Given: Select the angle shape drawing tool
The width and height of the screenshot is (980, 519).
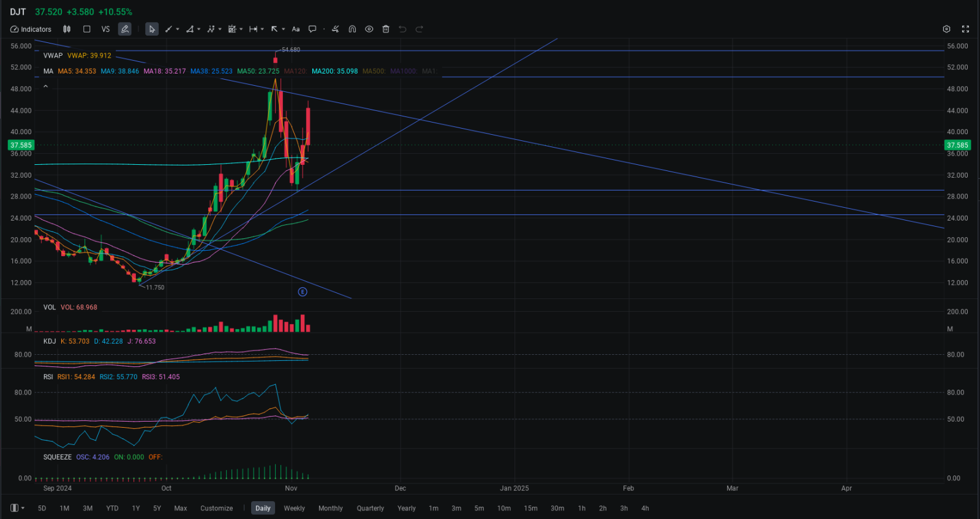Looking at the screenshot, I should [190, 29].
